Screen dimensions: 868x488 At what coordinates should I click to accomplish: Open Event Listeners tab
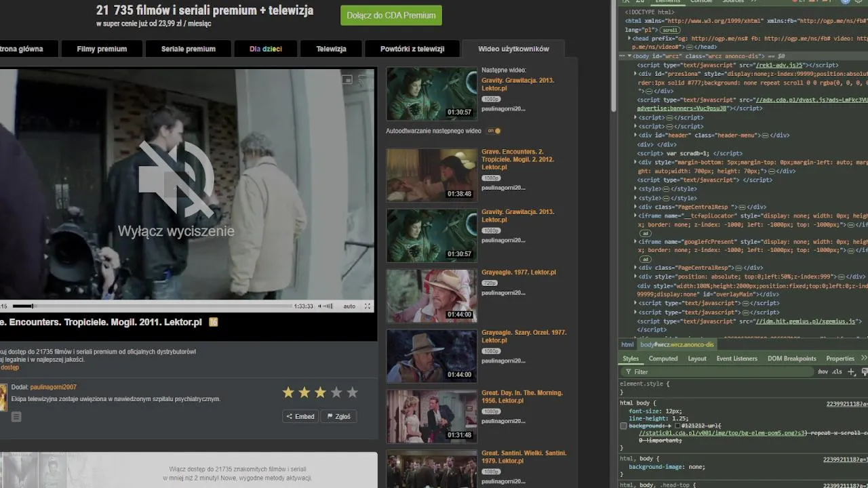click(737, 359)
